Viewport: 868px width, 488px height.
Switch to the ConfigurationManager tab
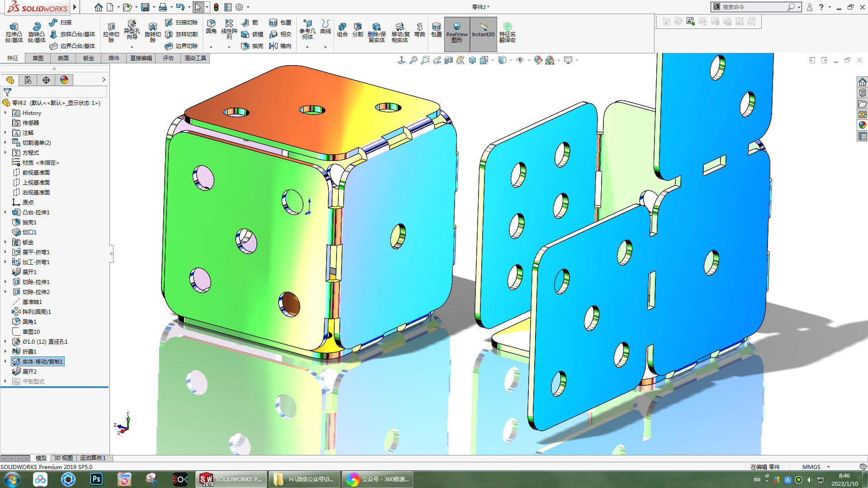point(46,80)
